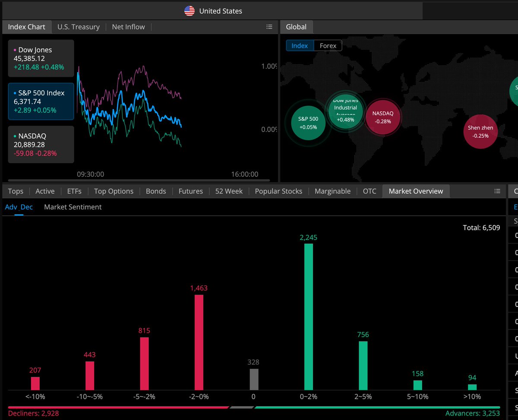Open the U.S. Treasury tab
The width and height of the screenshot is (518, 420).
[x=79, y=27]
